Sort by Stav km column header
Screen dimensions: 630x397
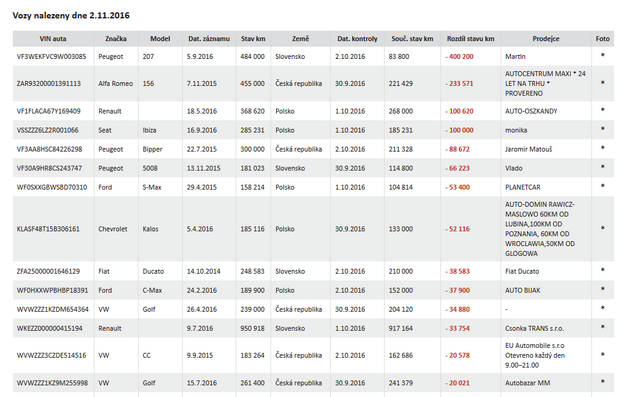click(253, 39)
